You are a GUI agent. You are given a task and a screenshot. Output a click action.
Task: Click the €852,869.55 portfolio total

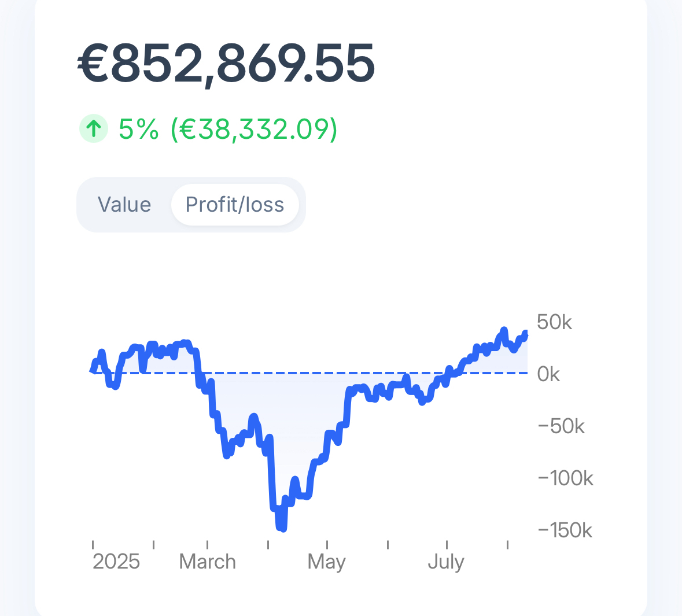click(x=226, y=64)
